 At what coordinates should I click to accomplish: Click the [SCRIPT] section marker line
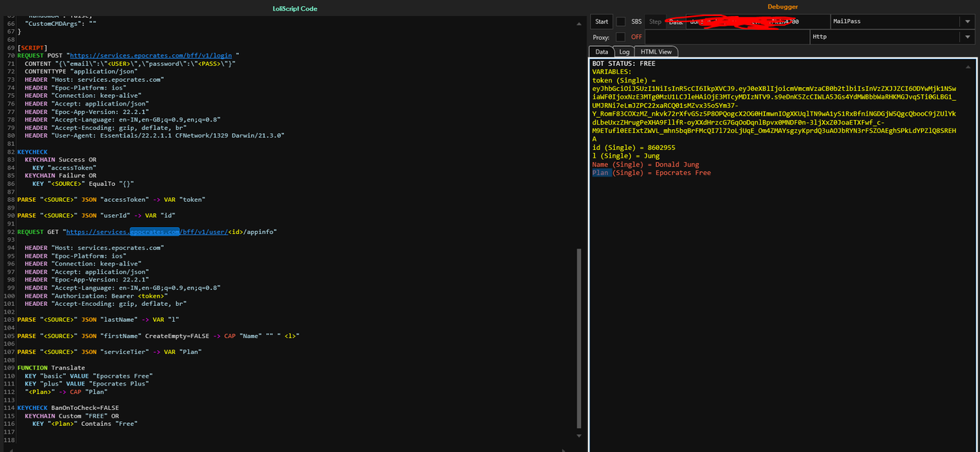point(33,47)
